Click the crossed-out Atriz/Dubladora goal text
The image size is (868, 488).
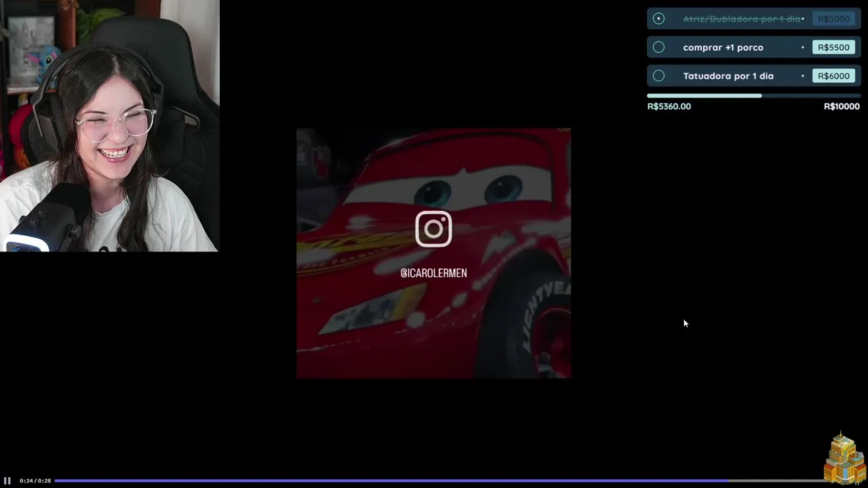pyautogui.click(x=742, y=19)
